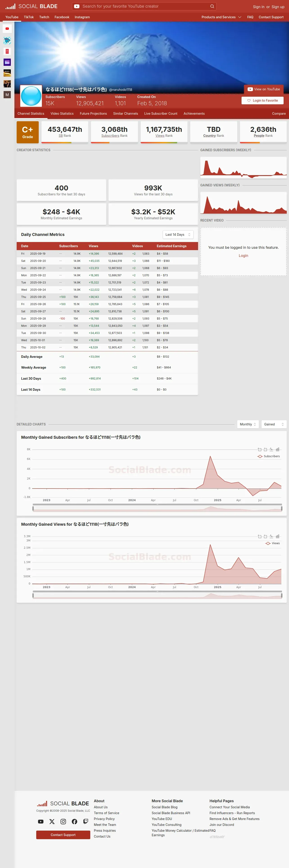Image resolution: width=289 pixels, height=868 pixels.
Task: Click Sign up at top right
Action: pyautogui.click(x=278, y=7)
